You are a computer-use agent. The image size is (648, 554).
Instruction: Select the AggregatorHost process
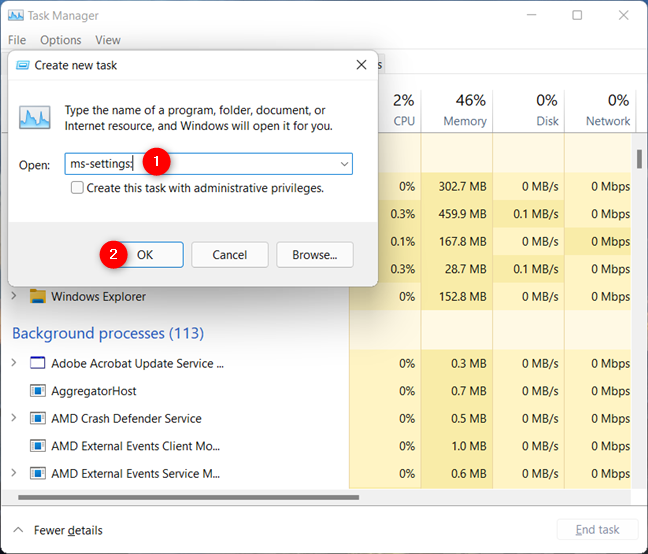pos(93,391)
